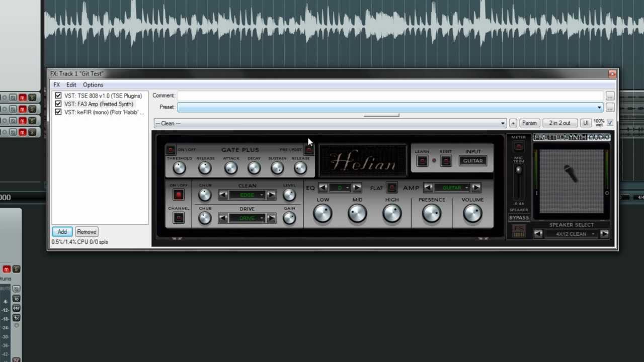Adjust the Clean Level knob
This screenshot has width=644, height=362.
(x=289, y=195)
